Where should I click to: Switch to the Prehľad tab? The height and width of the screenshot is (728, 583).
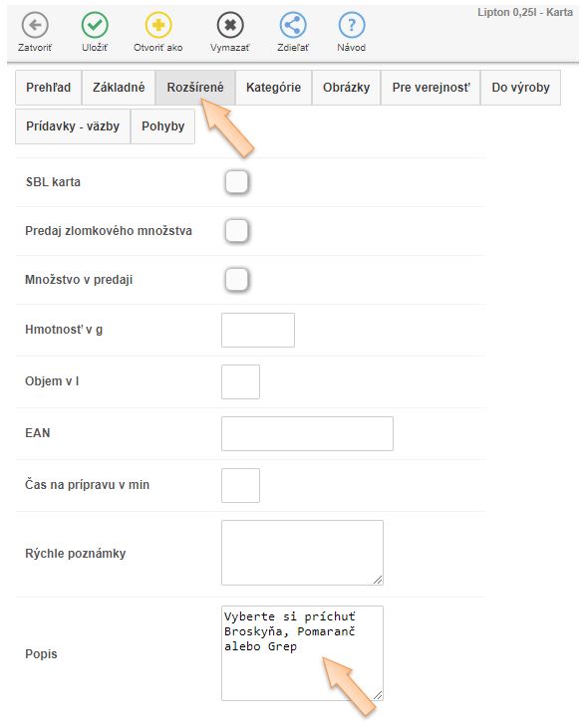coord(48,88)
